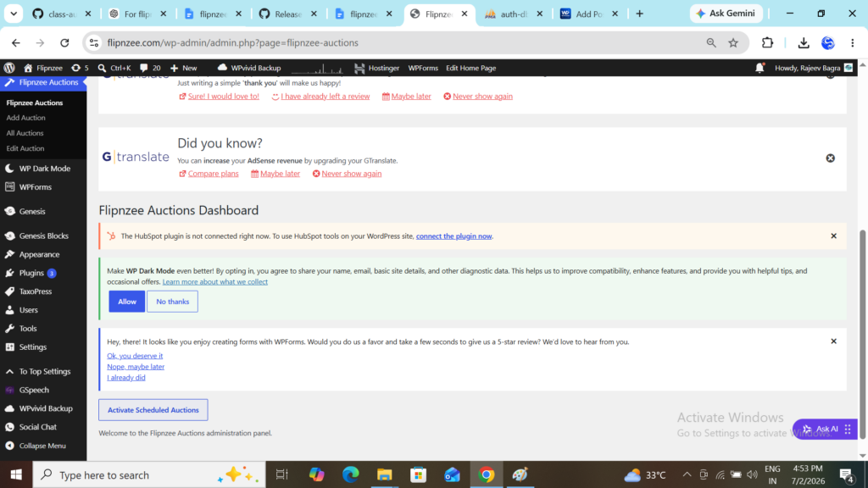Click the WordPress logo in admin bar
Image resolution: width=868 pixels, height=488 pixels.
[9, 68]
